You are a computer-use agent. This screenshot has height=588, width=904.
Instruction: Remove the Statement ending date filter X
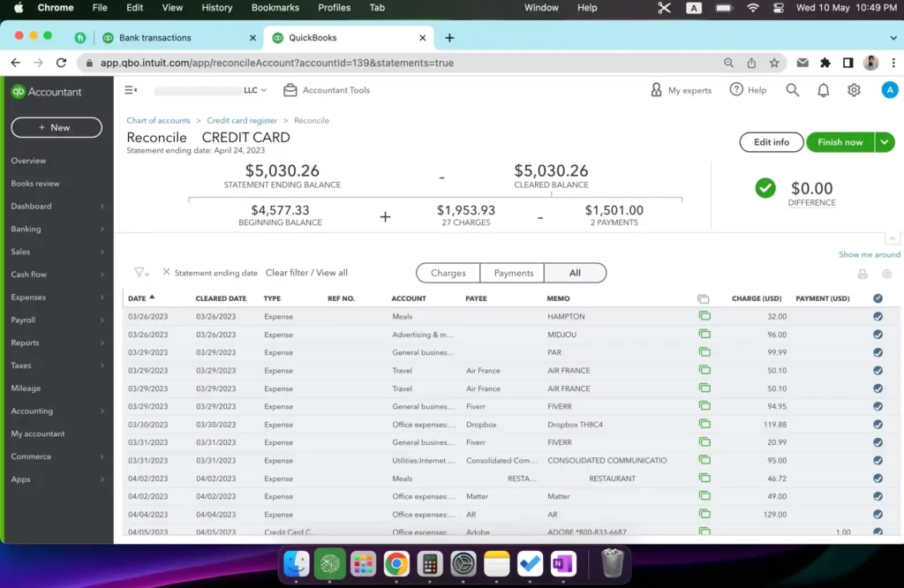click(166, 272)
